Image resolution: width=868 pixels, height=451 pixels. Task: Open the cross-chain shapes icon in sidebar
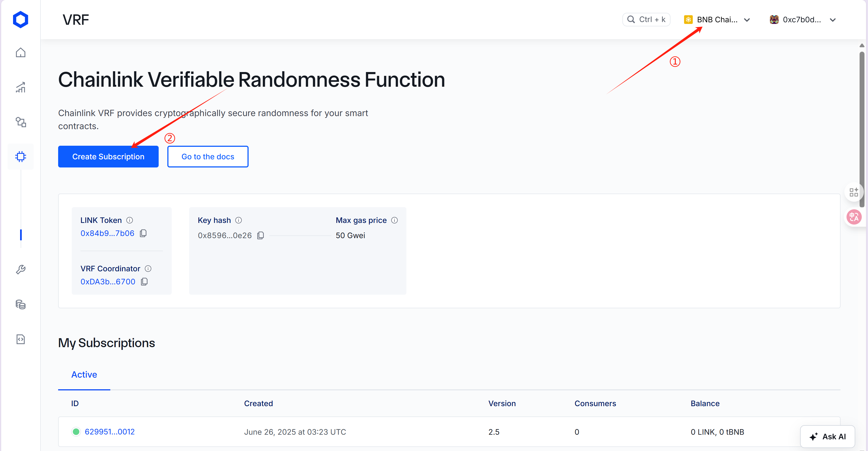(x=21, y=122)
